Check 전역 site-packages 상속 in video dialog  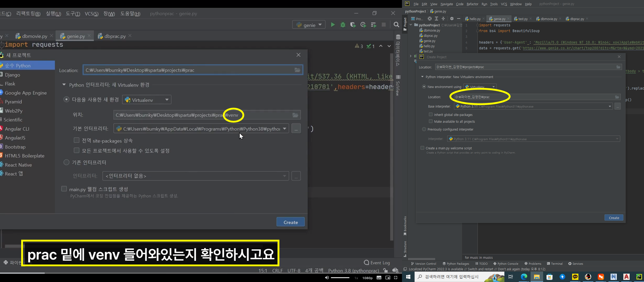pos(77,140)
